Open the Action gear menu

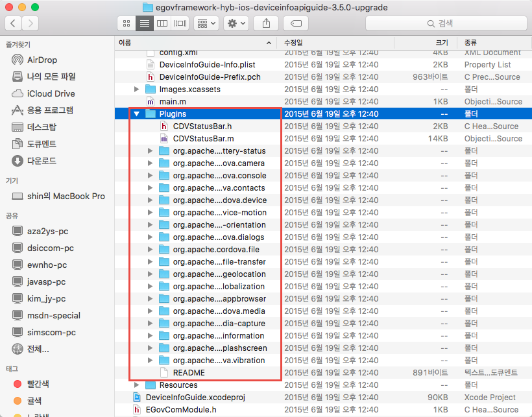[236, 23]
